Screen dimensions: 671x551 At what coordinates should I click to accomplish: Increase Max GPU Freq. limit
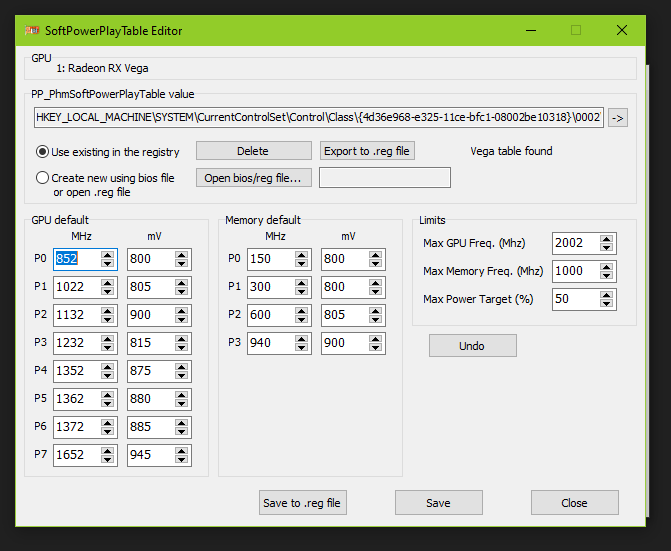606,239
